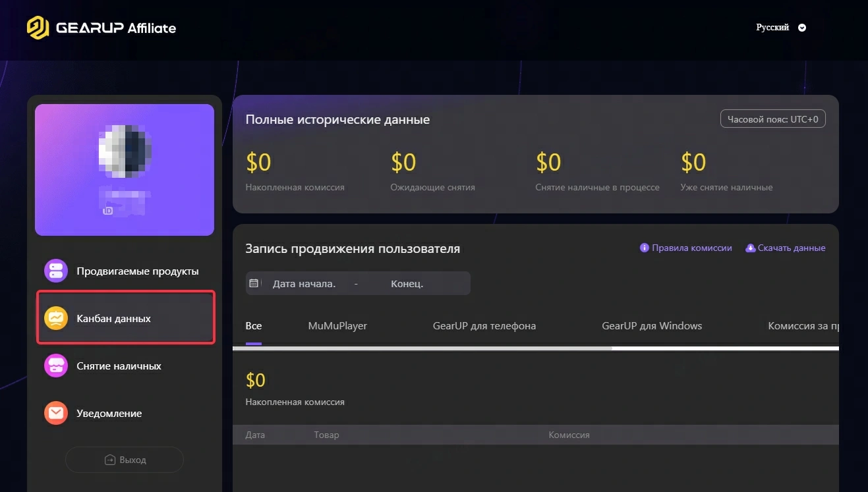Open notifications via the Уведомление envelope icon
The image size is (868, 492).
click(55, 412)
